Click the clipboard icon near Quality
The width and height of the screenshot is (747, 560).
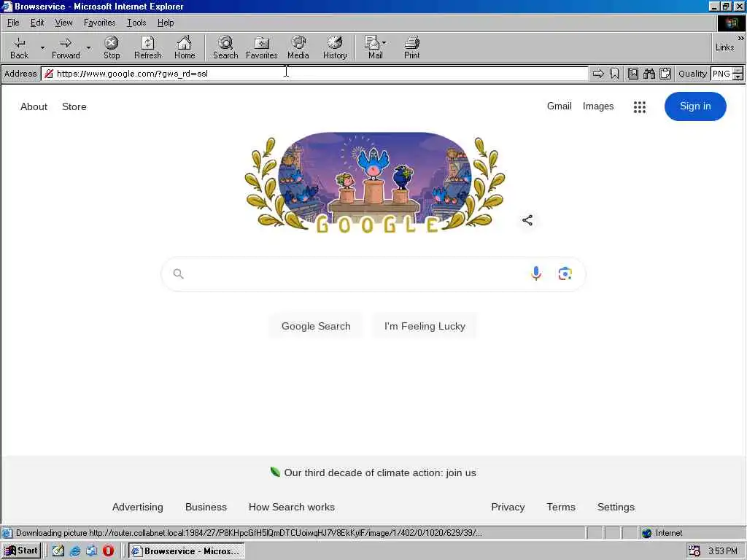665,74
